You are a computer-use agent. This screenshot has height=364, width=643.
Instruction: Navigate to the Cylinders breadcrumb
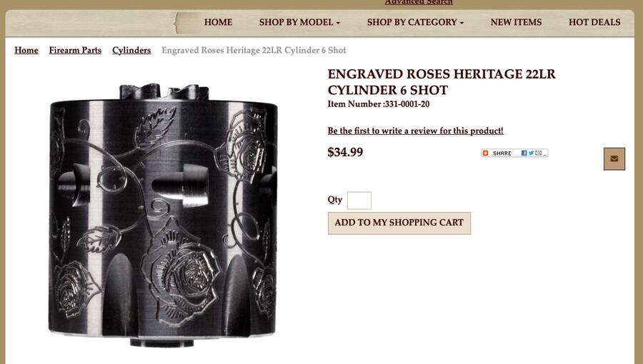point(131,51)
